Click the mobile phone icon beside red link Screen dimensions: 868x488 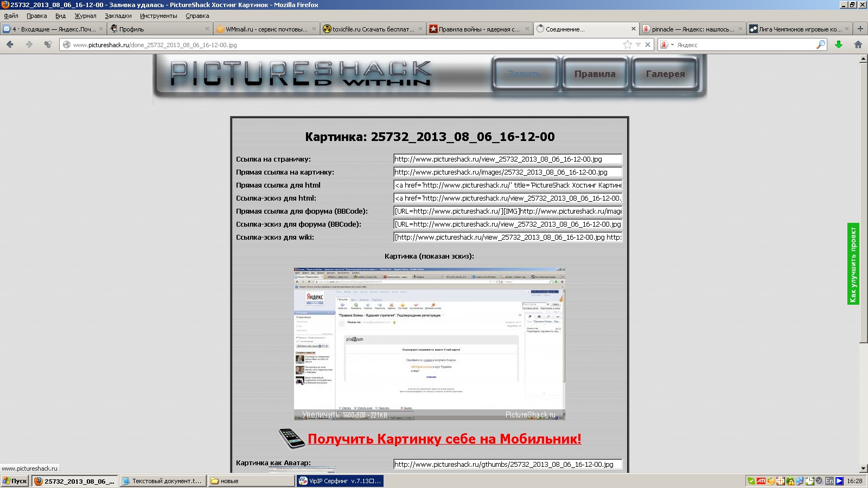click(x=292, y=438)
